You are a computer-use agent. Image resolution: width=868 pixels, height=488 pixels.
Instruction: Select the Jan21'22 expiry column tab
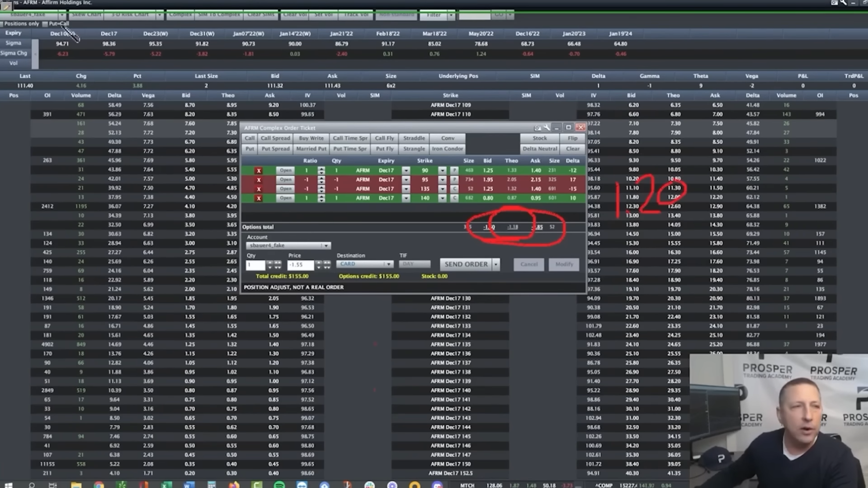[341, 34]
